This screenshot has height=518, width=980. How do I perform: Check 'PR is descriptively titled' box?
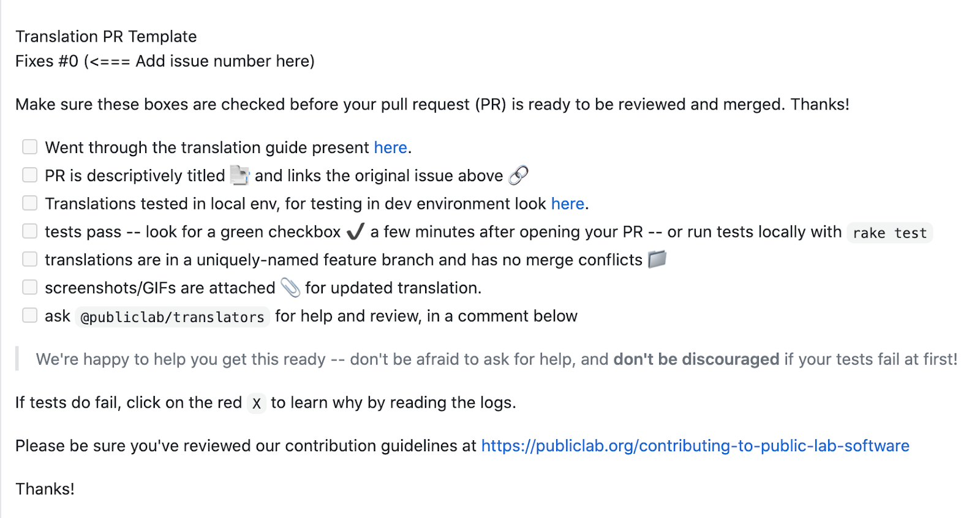pos(29,175)
